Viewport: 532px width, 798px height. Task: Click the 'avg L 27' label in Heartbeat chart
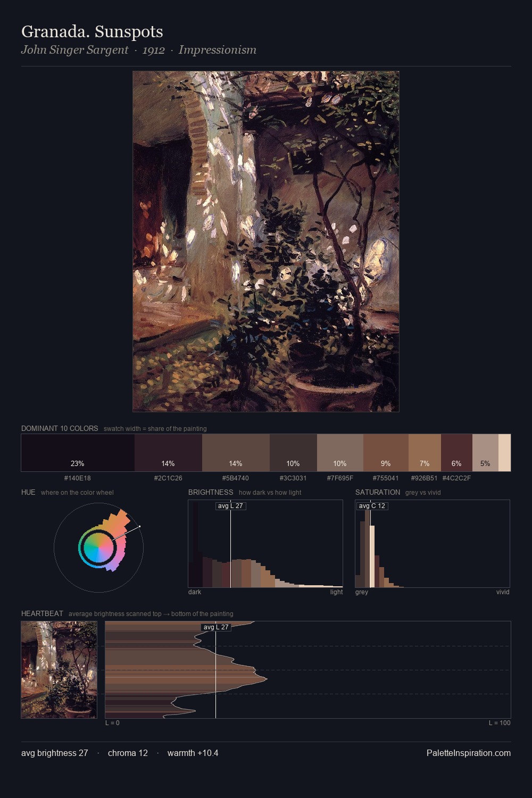(x=216, y=627)
